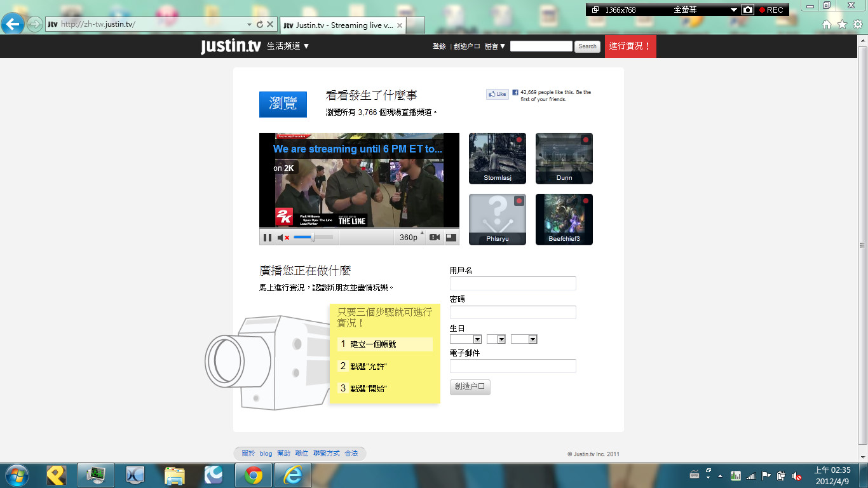Screen dimensions: 868x488
Task: Click the REC record button
Action: (x=771, y=10)
